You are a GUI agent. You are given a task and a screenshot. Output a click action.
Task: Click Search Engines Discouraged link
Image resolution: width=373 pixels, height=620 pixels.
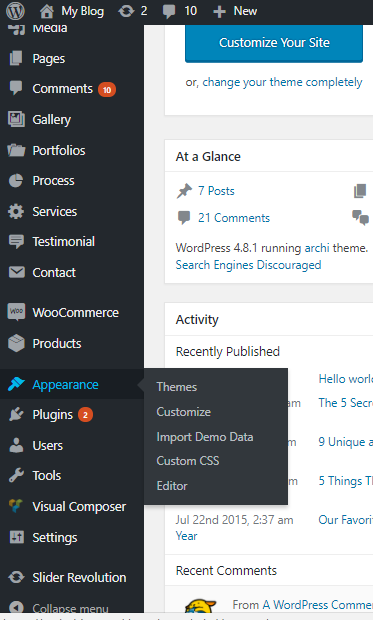click(248, 265)
